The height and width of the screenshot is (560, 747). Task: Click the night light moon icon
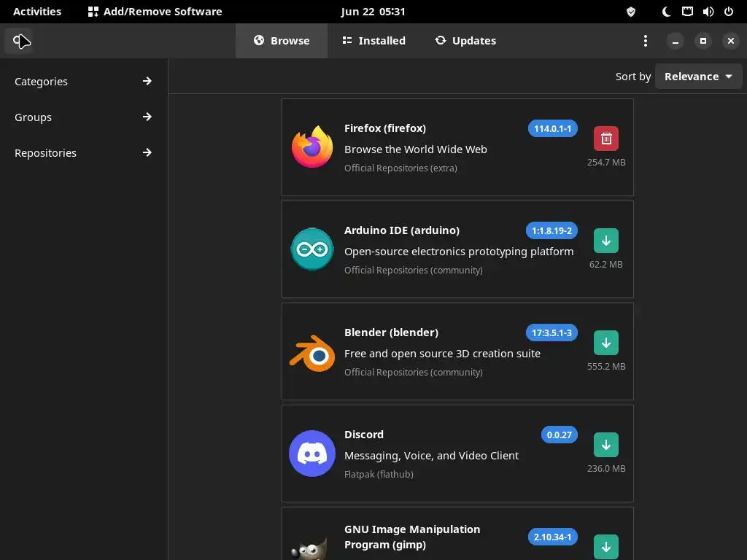667,12
